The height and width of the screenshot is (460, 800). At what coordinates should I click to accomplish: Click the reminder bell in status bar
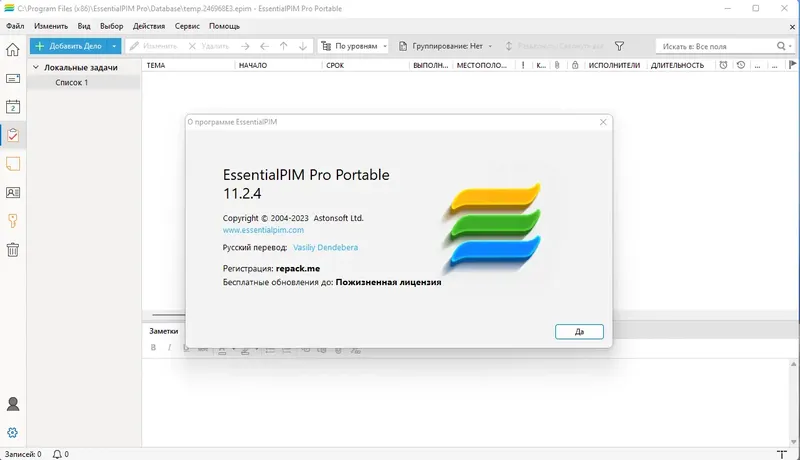tap(57, 454)
